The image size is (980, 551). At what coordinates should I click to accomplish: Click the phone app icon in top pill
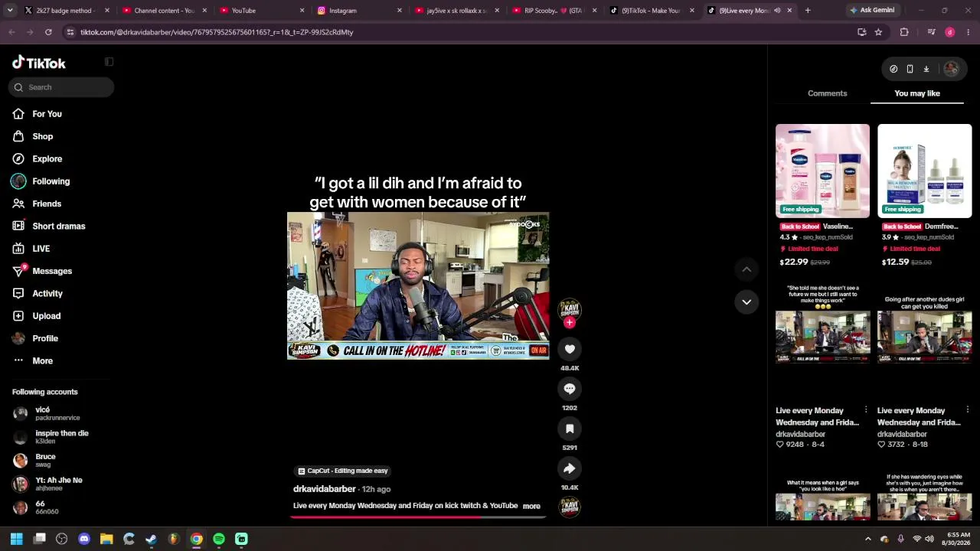[x=910, y=69]
